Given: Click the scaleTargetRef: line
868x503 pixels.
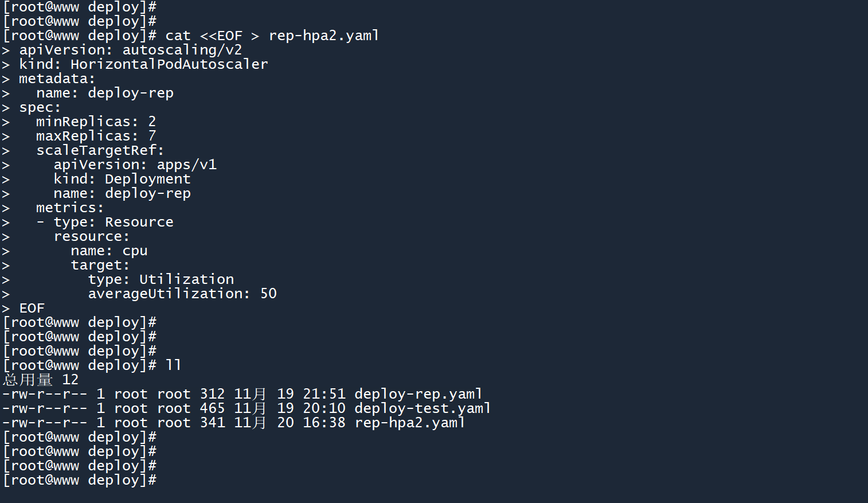Looking at the screenshot, I should (100, 150).
